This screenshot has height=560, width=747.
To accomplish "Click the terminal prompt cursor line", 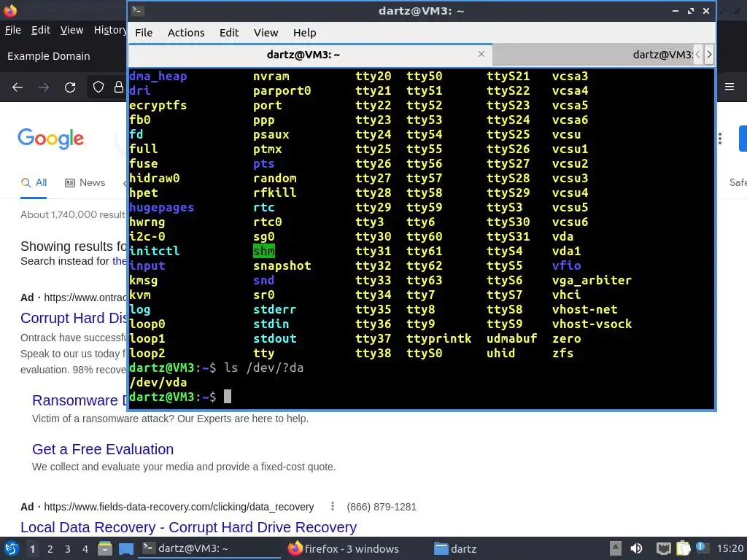I will [x=180, y=397].
